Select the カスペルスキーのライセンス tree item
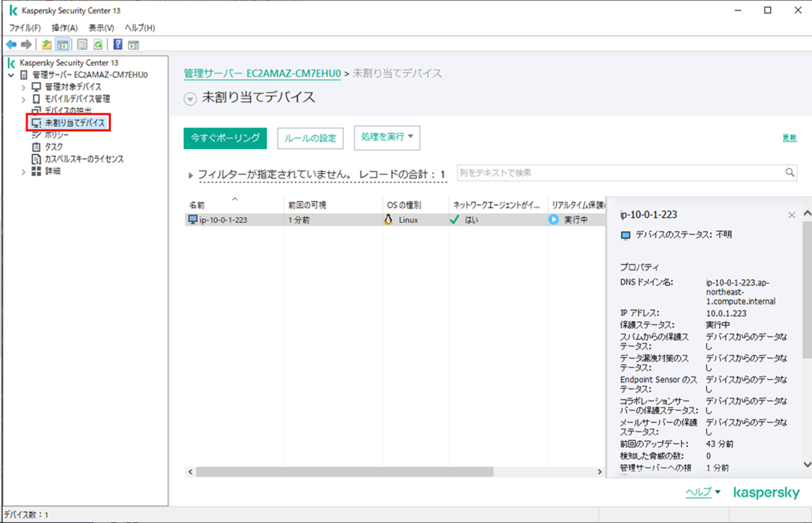The image size is (812, 523). tap(84, 160)
